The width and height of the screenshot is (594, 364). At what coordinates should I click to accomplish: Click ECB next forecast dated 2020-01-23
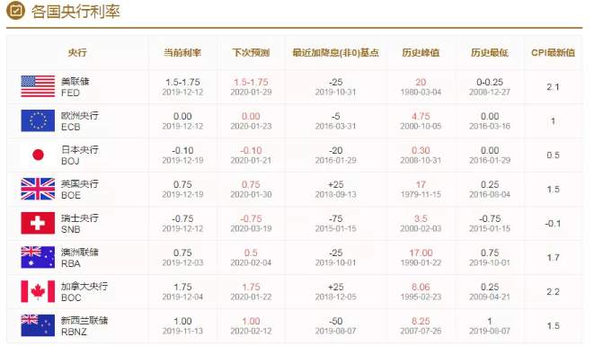tap(251, 120)
